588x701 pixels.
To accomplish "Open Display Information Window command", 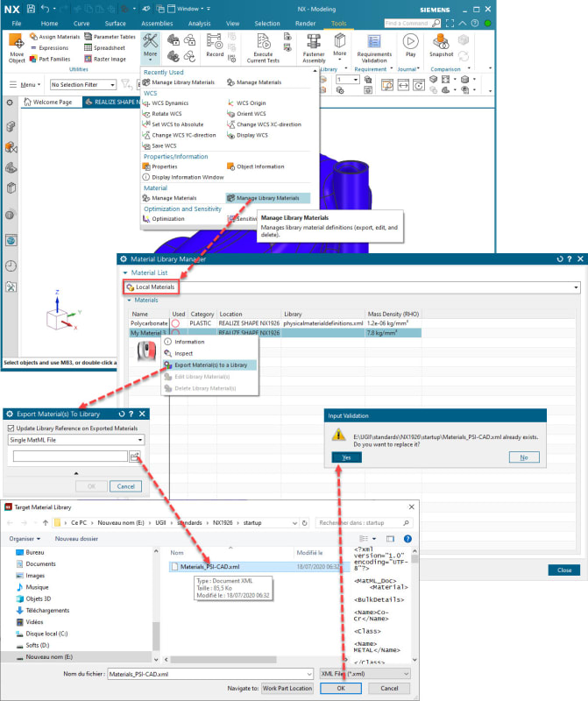I will (x=183, y=177).
